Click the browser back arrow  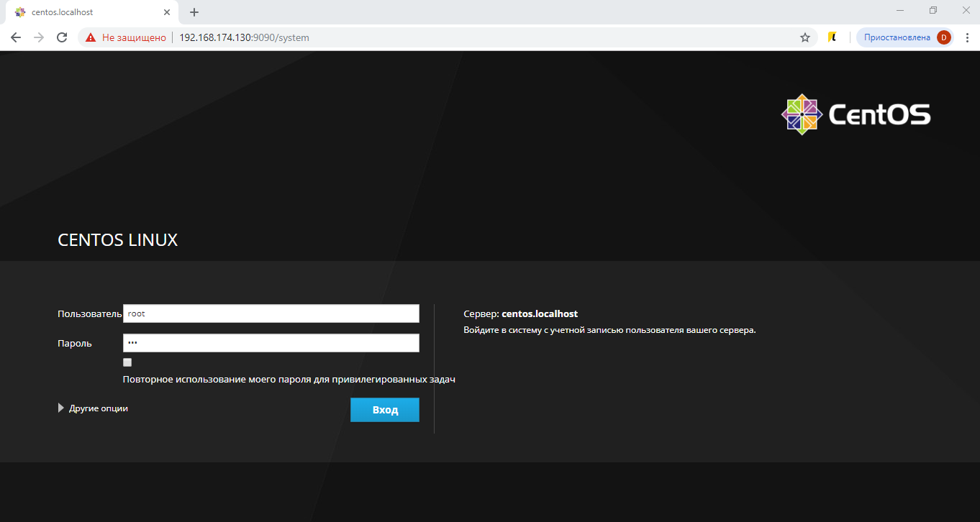(16, 37)
